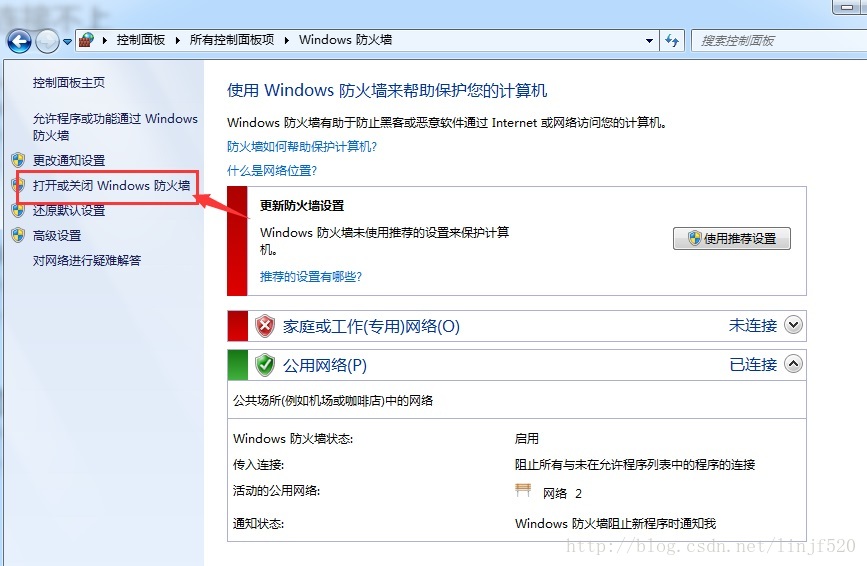Click the 启用 firewall status value
The image size is (867, 566).
(x=526, y=438)
